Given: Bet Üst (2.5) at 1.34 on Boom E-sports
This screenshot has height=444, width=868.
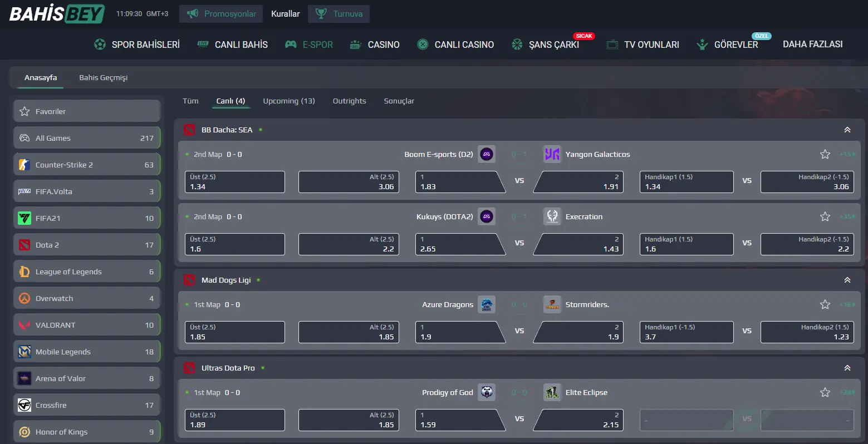Looking at the screenshot, I should coord(235,182).
